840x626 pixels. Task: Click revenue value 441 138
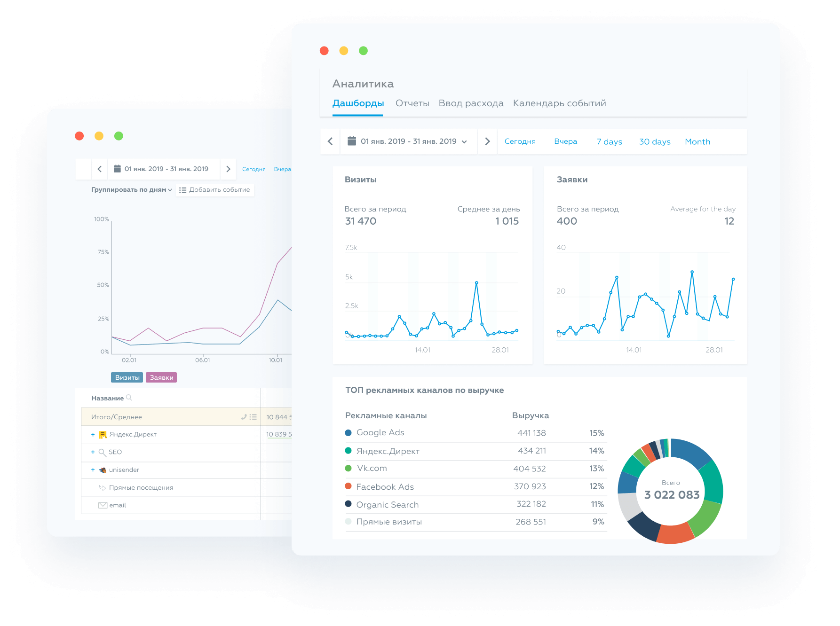(x=531, y=433)
